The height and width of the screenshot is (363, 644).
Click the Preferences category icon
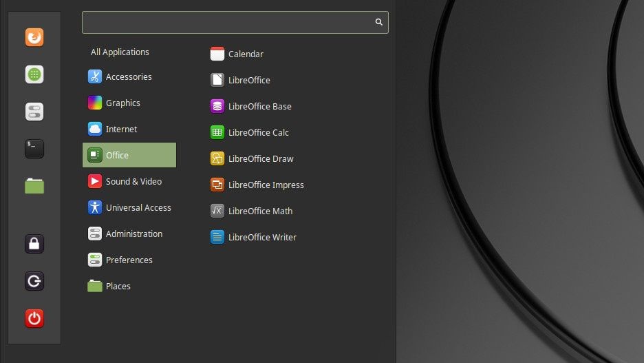(95, 260)
